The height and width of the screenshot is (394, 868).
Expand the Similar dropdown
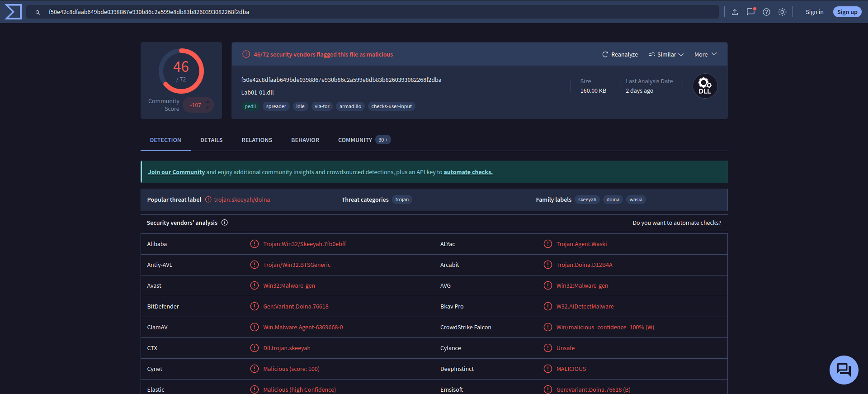coord(666,54)
